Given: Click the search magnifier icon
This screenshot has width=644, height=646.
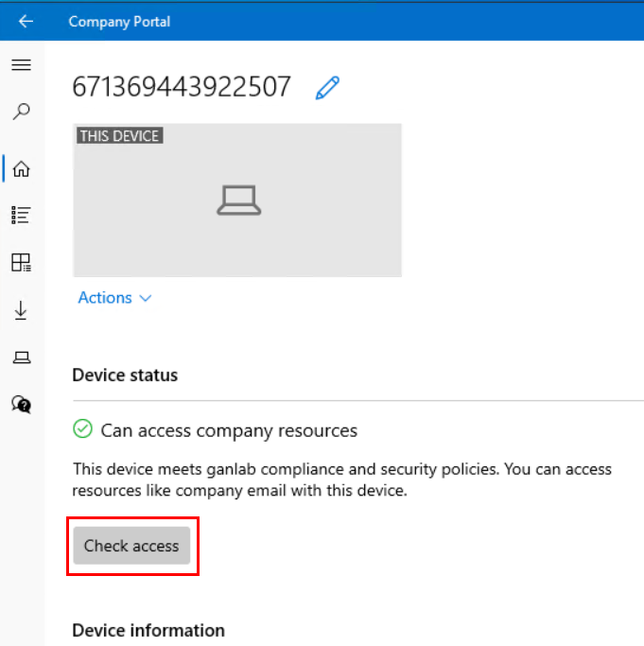Looking at the screenshot, I should (x=21, y=112).
